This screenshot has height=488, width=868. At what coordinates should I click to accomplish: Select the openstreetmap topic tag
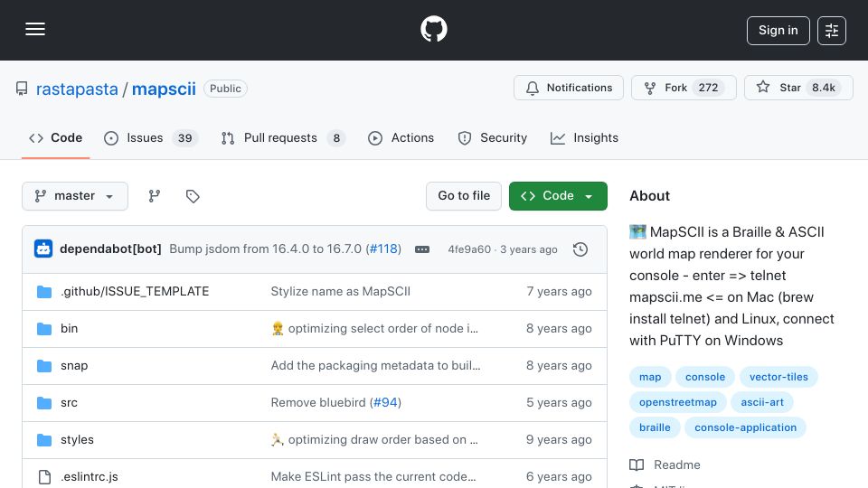pos(677,402)
